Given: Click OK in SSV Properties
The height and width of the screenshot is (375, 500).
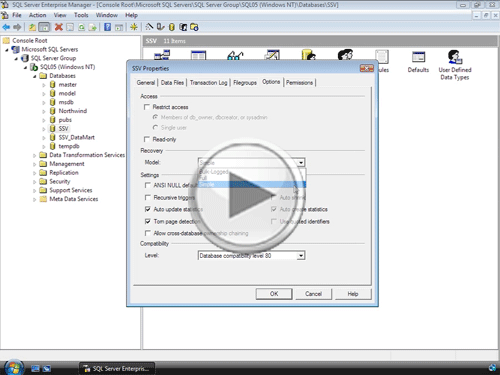Looking at the screenshot, I should tap(274, 294).
